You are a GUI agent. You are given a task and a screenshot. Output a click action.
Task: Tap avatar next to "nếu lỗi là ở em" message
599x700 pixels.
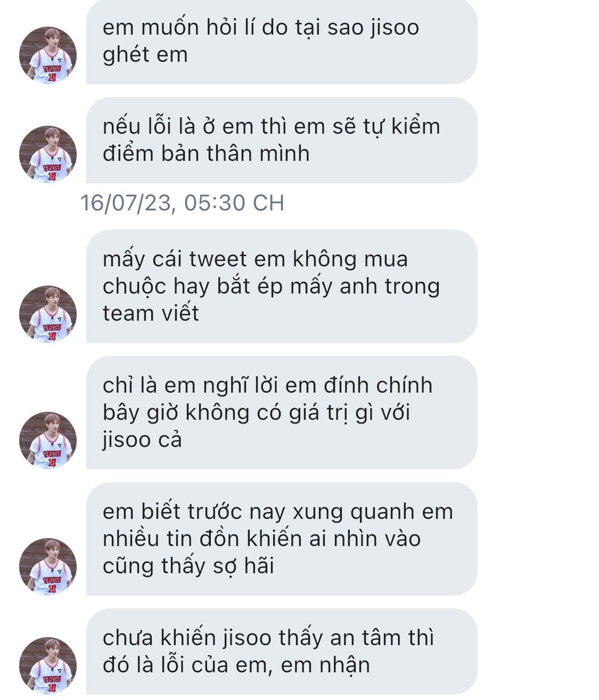pyautogui.click(x=48, y=154)
